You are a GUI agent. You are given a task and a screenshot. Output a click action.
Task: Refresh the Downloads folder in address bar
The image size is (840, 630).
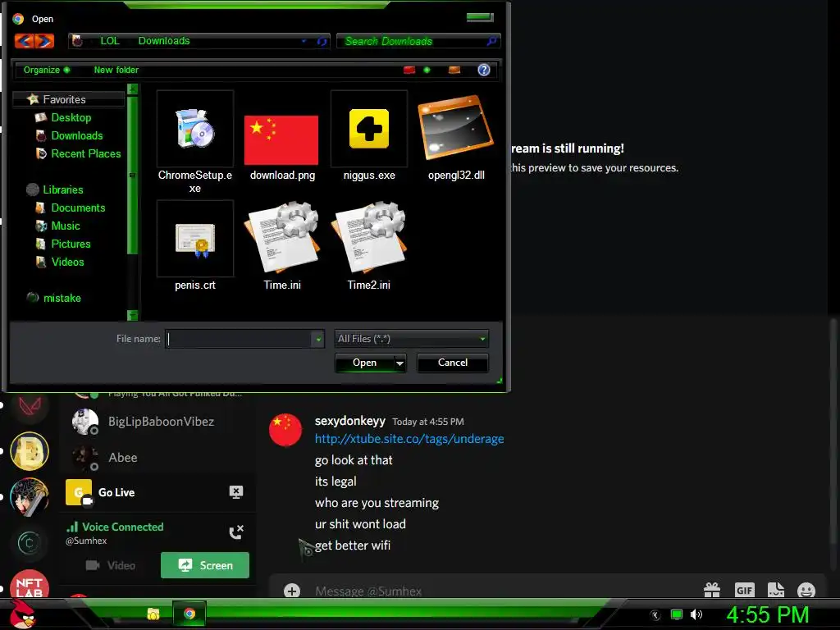322,41
